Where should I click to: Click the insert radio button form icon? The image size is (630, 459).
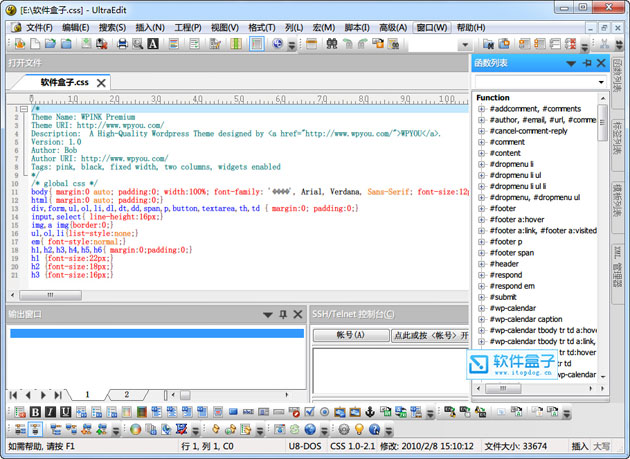click(325, 412)
